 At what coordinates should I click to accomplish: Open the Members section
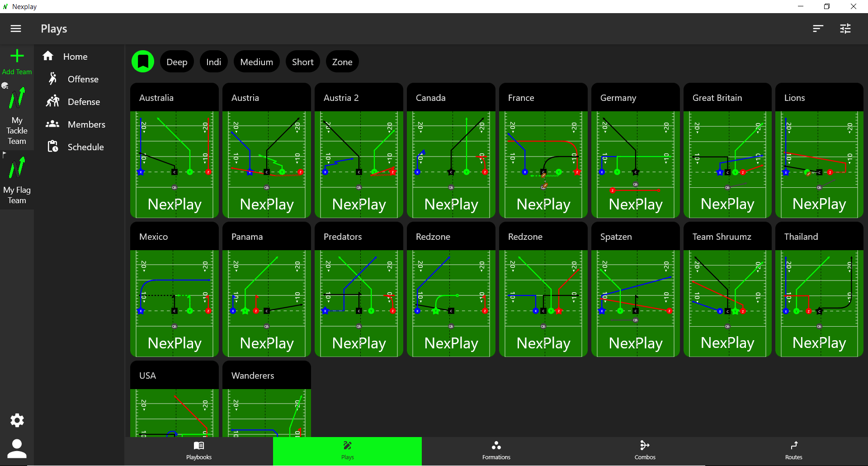tap(86, 124)
